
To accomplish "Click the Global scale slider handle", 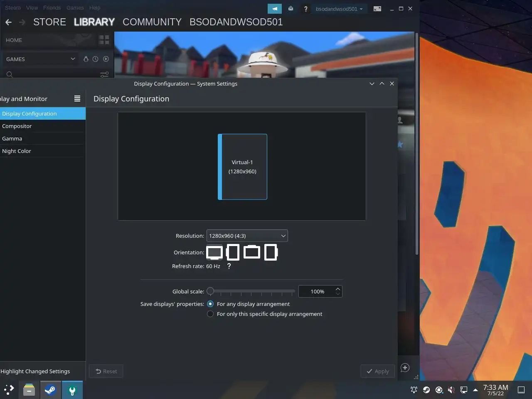I will click(x=210, y=291).
